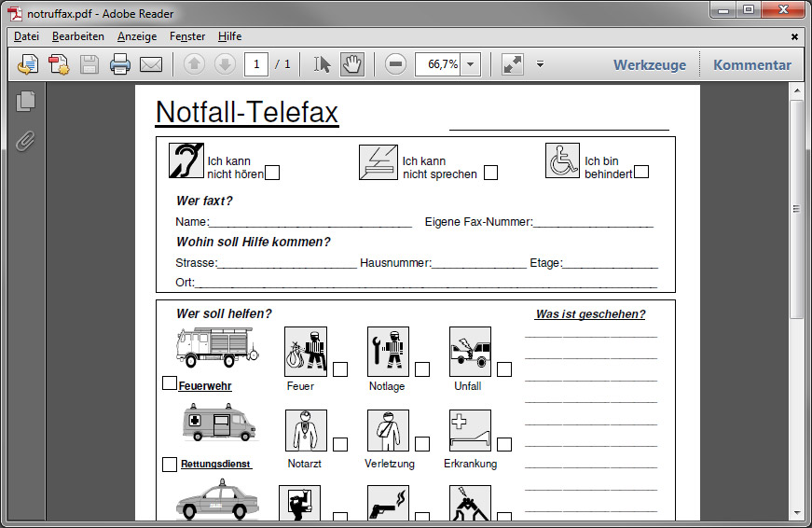Viewport: 812px width, 528px height.
Task: Open the Werkzeuge pane
Action: (649, 64)
